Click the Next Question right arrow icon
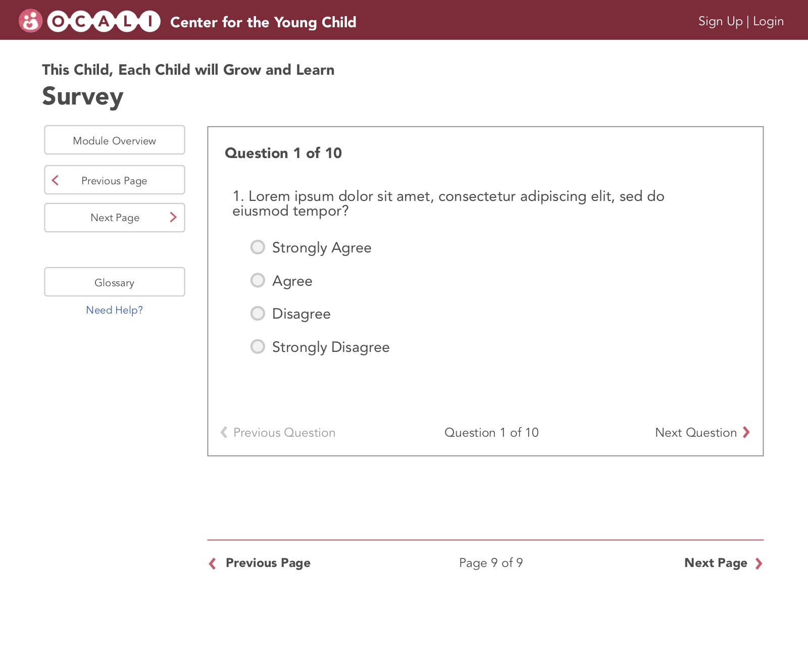 [x=746, y=432]
